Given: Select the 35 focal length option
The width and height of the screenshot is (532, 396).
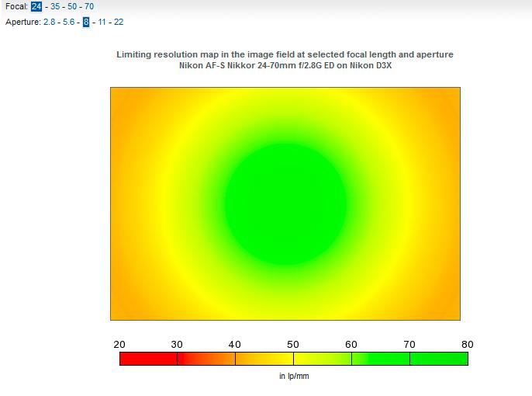Looking at the screenshot, I should pos(55,6).
